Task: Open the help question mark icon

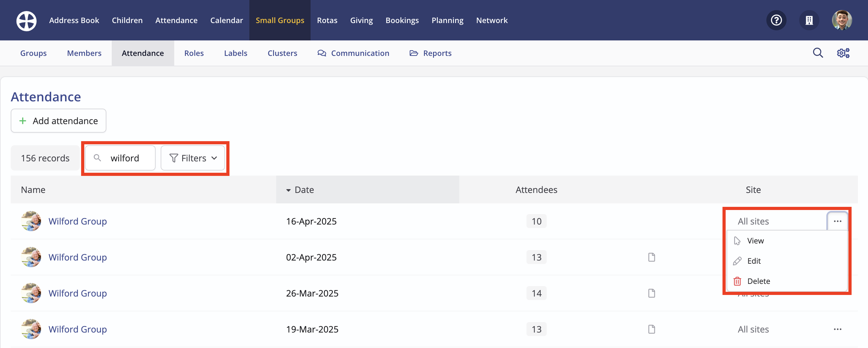Action: click(x=776, y=21)
